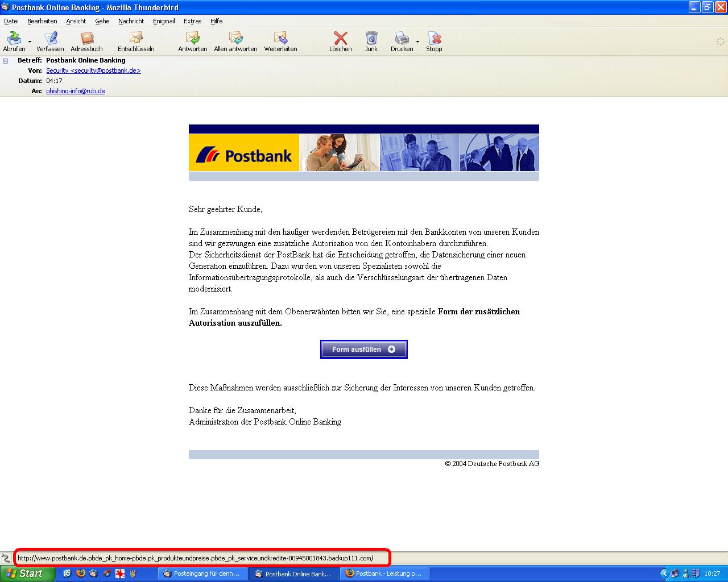Open the Extras menu
Screen dimensions: 728x582
193,21
